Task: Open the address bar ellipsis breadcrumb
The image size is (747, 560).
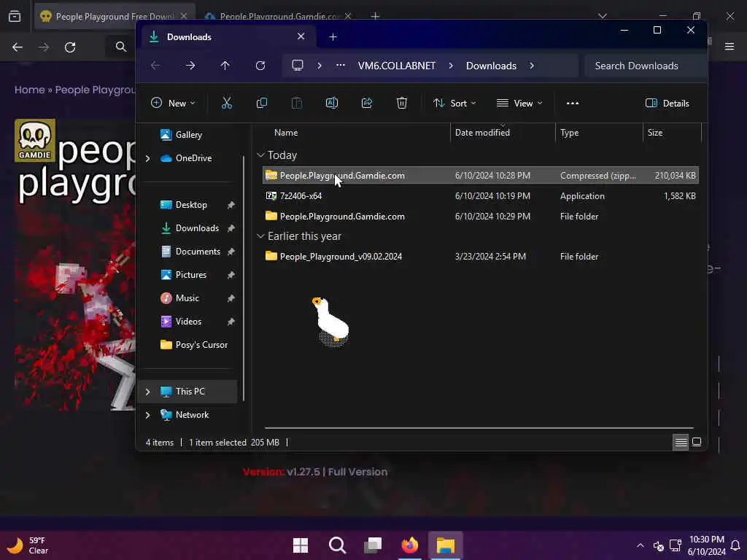Action: [340, 65]
